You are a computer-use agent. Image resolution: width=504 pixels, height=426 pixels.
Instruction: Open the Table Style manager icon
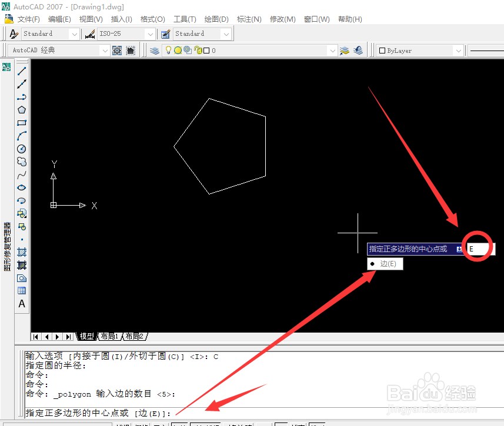pos(165,33)
